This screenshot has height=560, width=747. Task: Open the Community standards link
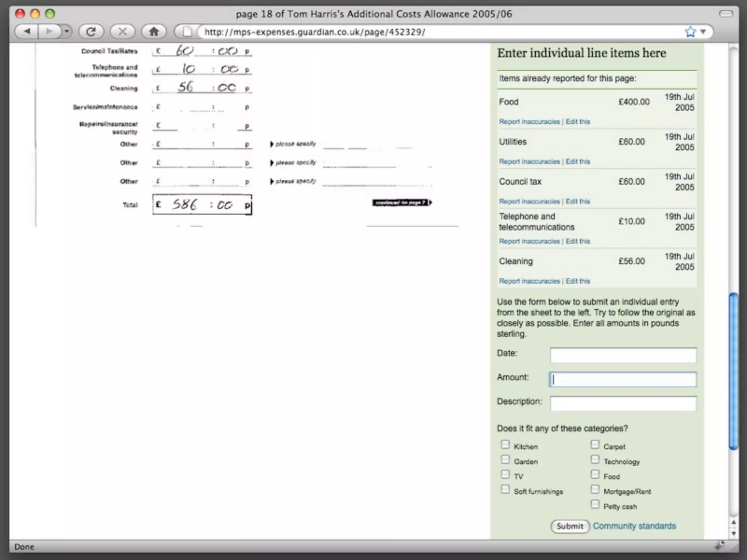(x=634, y=526)
